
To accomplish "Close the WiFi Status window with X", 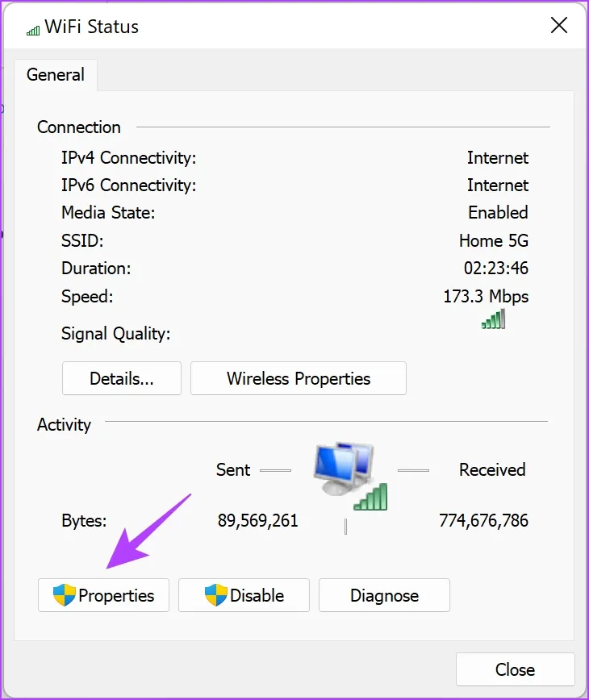I will coord(558,26).
